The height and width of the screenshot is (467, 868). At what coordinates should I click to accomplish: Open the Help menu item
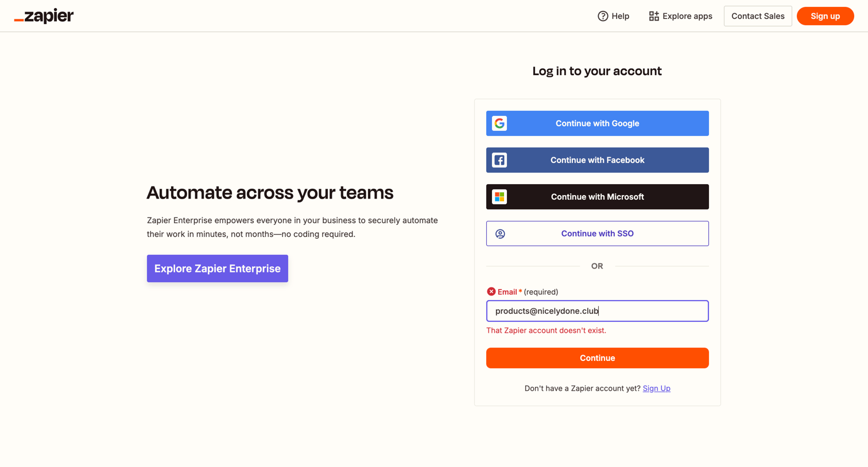click(613, 16)
